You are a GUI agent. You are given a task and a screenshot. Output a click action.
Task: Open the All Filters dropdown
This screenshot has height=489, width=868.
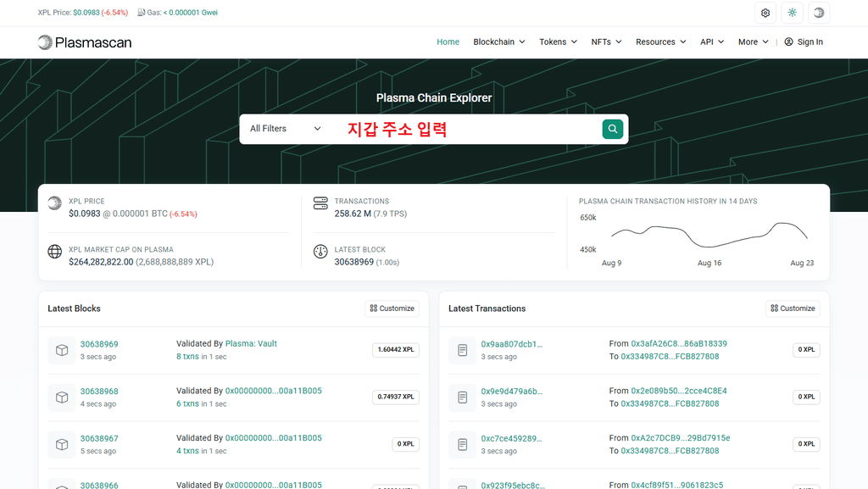tap(285, 129)
